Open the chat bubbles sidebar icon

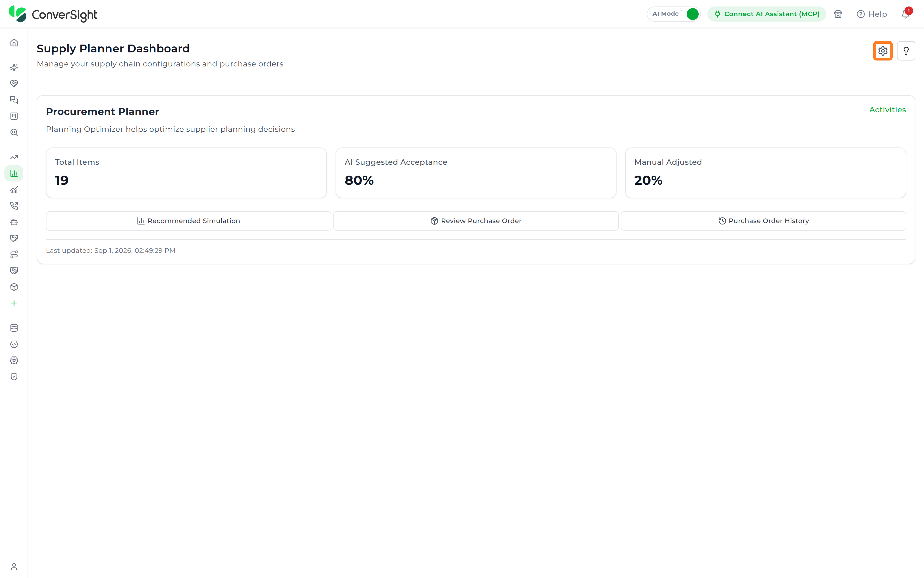[x=14, y=100]
